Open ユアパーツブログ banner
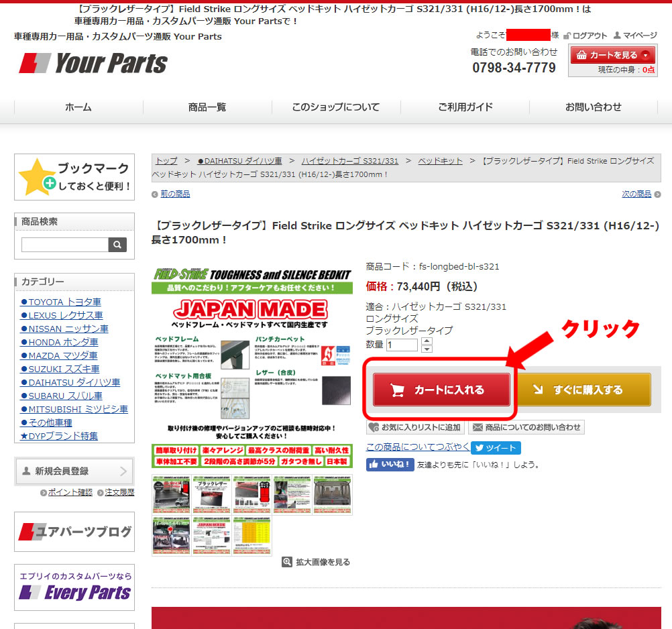The image size is (672, 629). tap(74, 532)
